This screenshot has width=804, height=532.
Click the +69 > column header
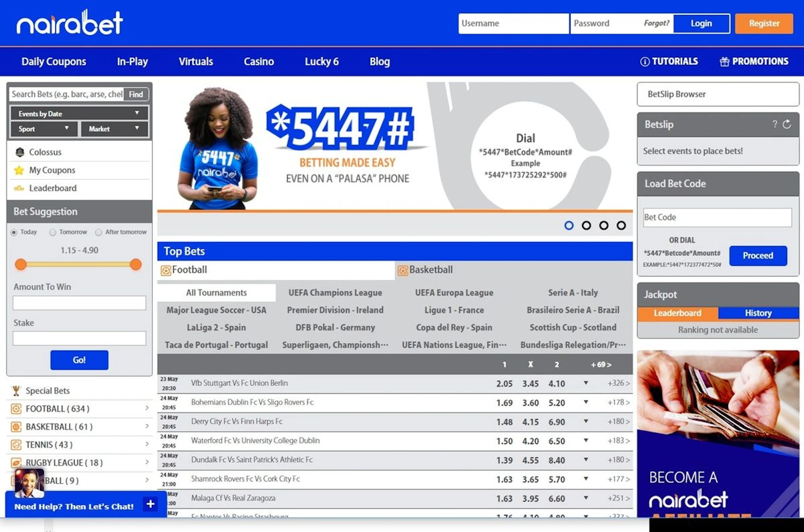pyautogui.click(x=601, y=364)
